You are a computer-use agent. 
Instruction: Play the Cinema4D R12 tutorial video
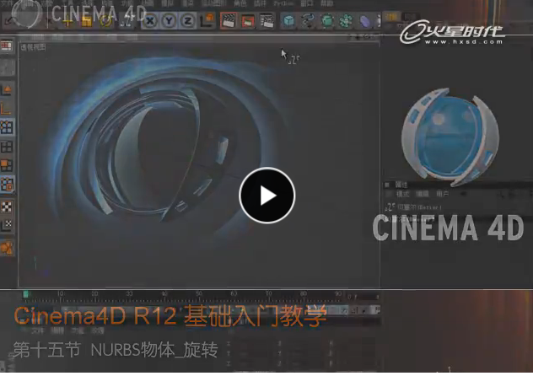click(266, 196)
